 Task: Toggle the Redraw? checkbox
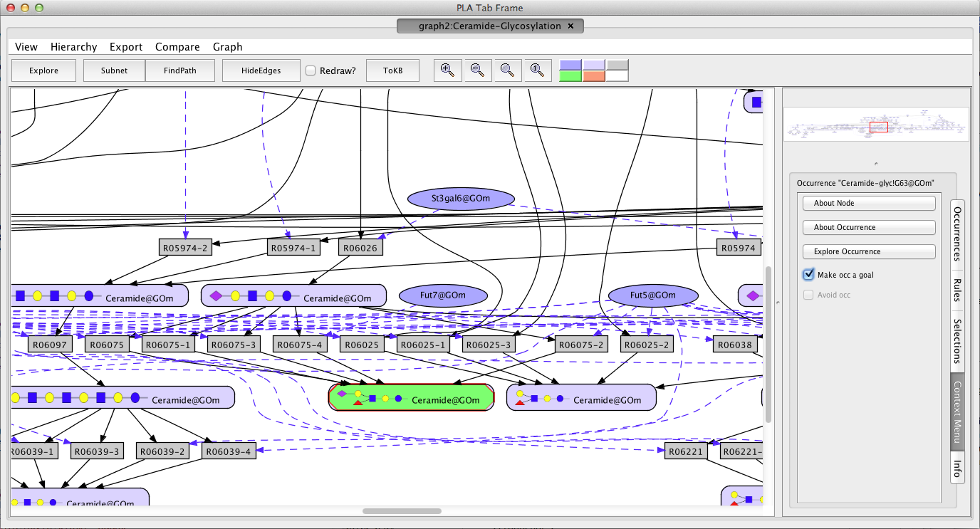pyautogui.click(x=311, y=70)
